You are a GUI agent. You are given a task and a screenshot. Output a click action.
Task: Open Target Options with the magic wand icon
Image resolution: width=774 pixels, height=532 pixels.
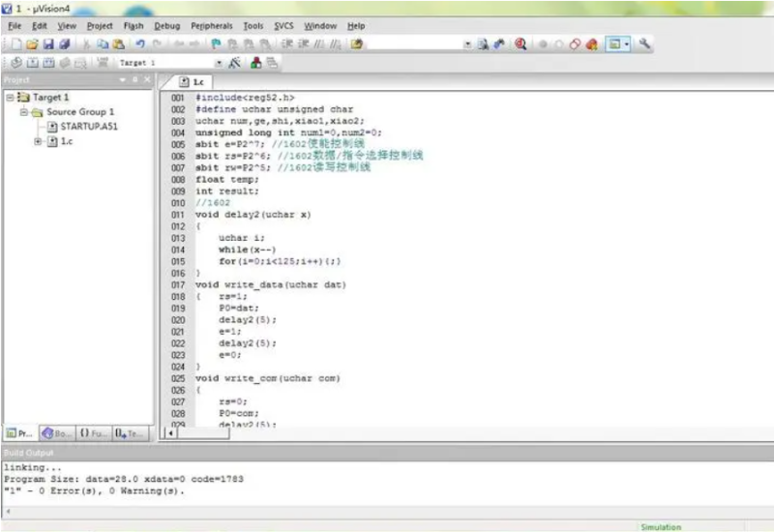pyautogui.click(x=235, y=63)
